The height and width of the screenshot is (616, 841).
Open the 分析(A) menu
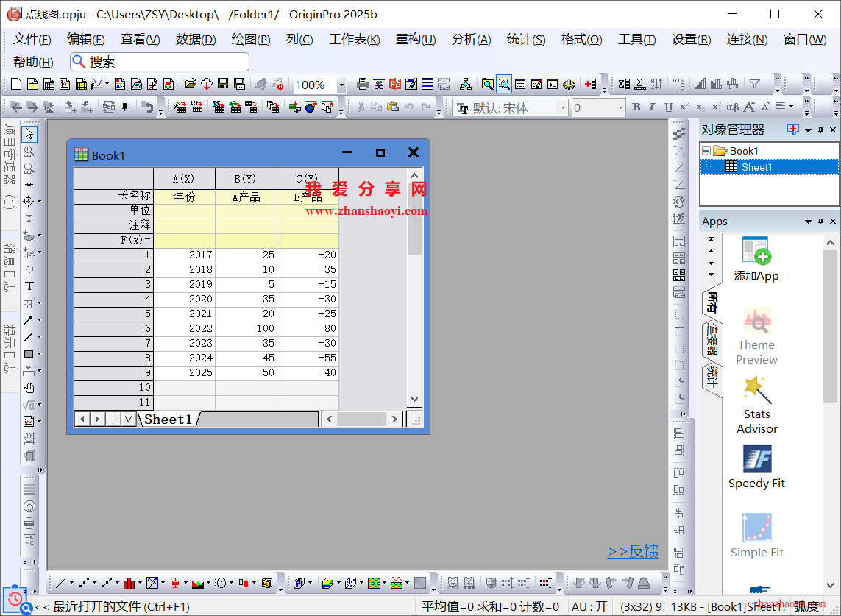click(x=471, y=40)
